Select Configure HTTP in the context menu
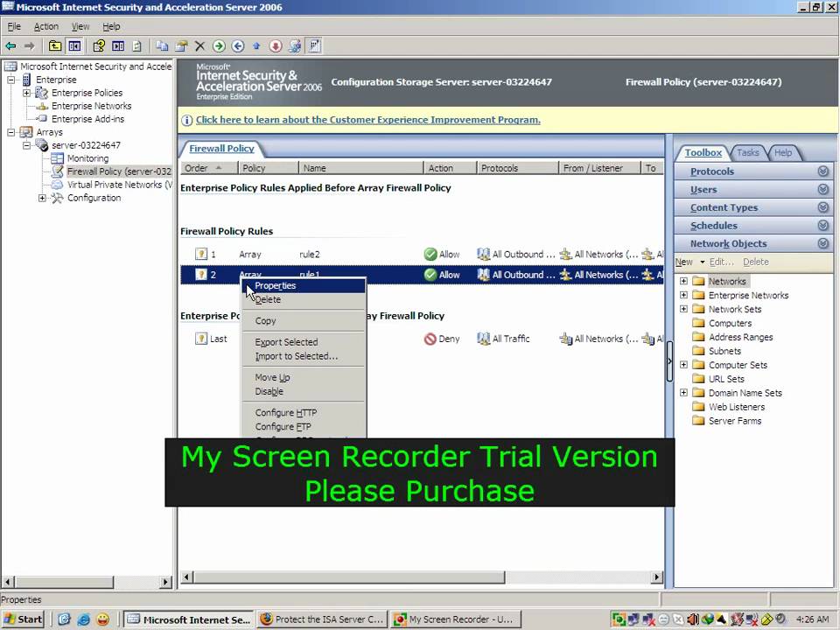The height and width of the screenshot is (630, 840). point(304,413)
